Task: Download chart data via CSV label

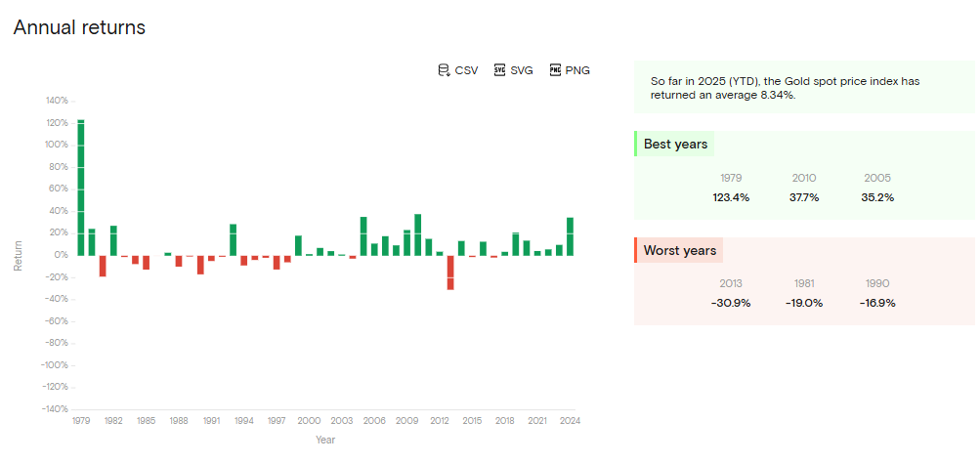Action: (466, 70)
